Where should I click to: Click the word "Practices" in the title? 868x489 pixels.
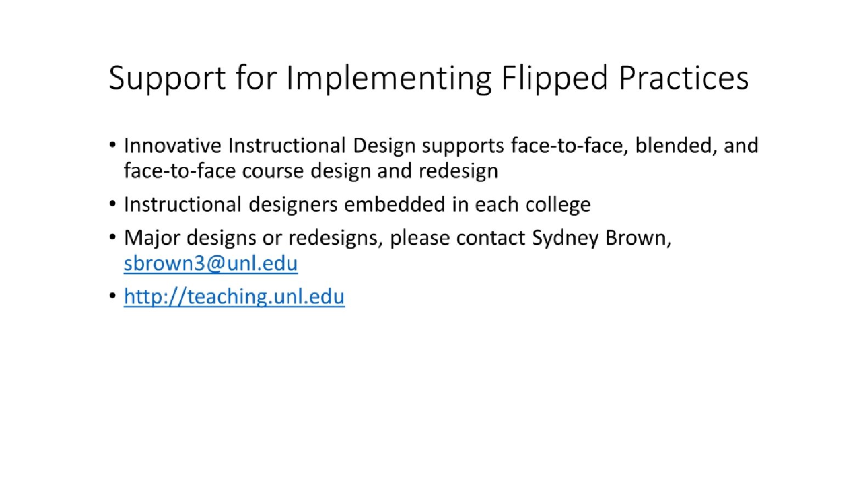click(683, 78)
